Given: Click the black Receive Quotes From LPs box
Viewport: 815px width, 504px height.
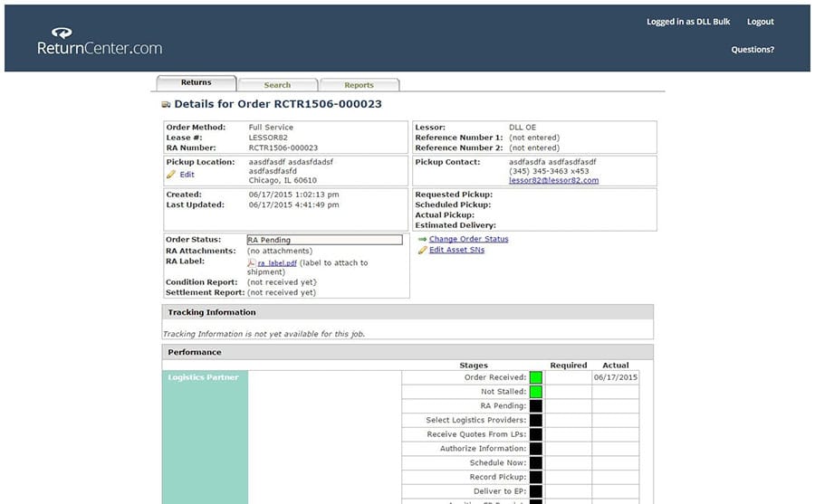Looking at the screenshot, I should [536, 434].
